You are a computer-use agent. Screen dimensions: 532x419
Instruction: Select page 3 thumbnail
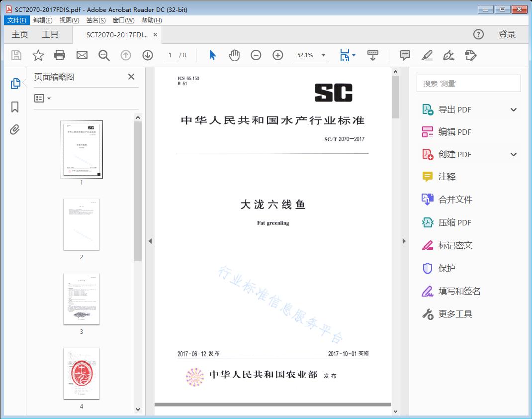(x=82, y=299)
